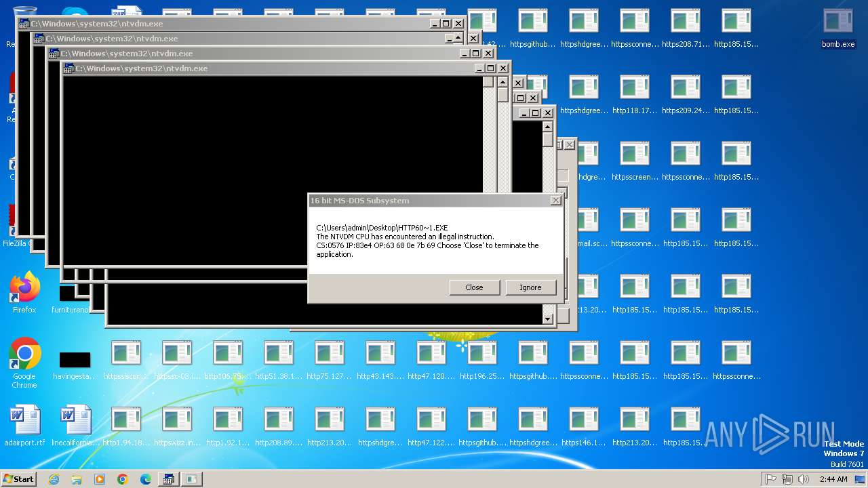Open Google Chrome desktop shortcut
Screen dimensions: 868x488
[x=24, y=363]
